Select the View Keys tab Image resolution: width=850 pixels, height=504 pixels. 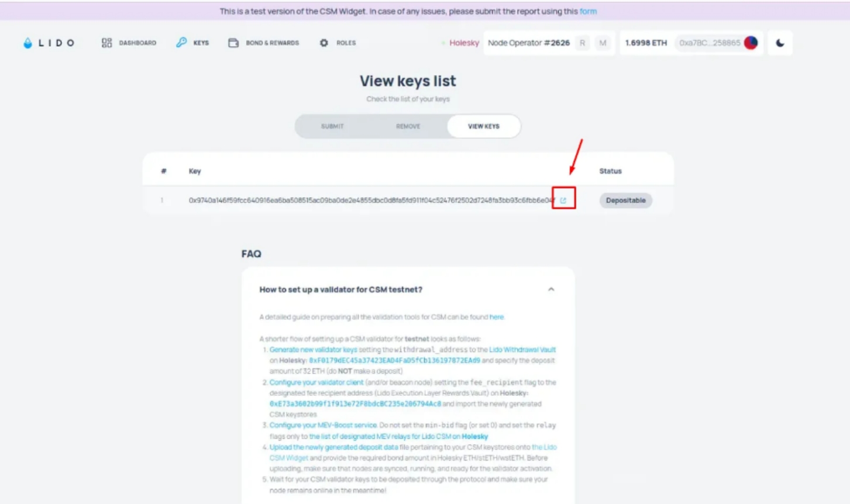click(484, 126)
